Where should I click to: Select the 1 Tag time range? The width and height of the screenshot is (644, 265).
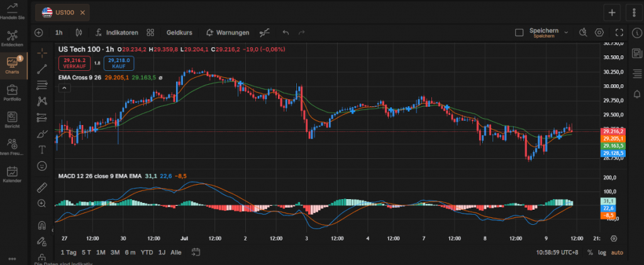(x=69, y=252)
